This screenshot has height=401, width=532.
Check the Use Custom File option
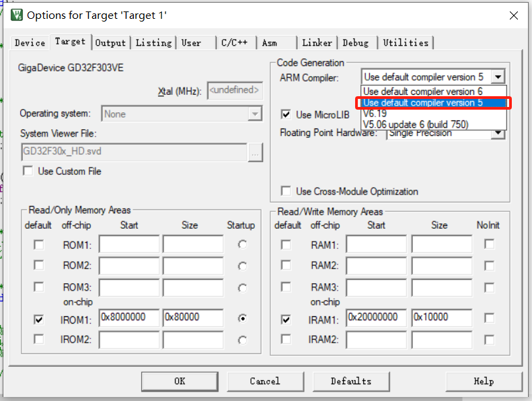(x=28, y=171)
